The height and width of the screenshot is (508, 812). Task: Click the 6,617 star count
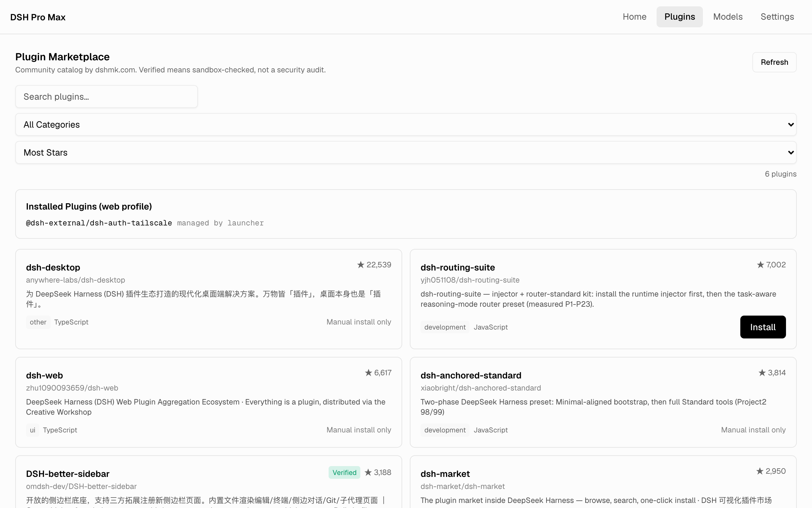(383, 373)
